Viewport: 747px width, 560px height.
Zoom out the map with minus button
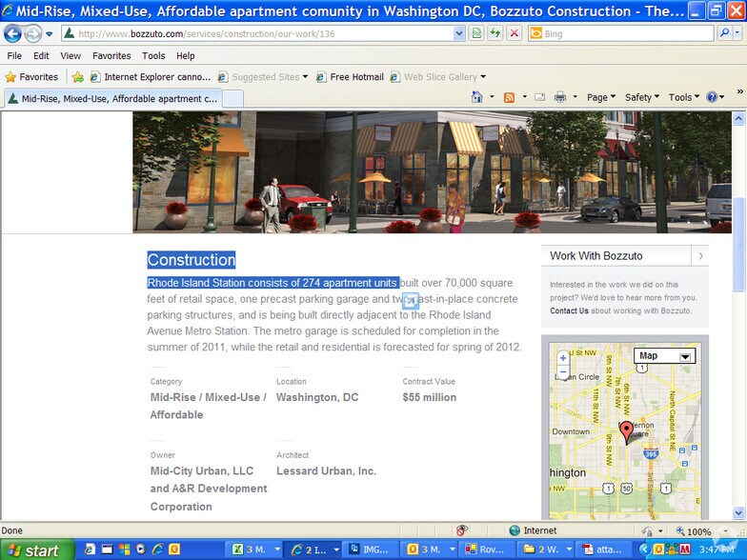[x=562, y=371]
